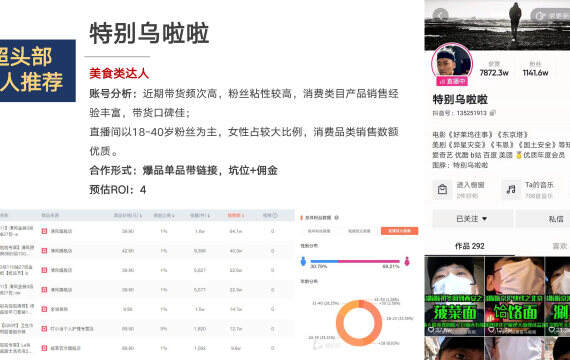Image resolution: width=570 pixels, height=360 pixels.
Task: Click the profile name 特别乌啦啦 under avatar
Action: 460,99
